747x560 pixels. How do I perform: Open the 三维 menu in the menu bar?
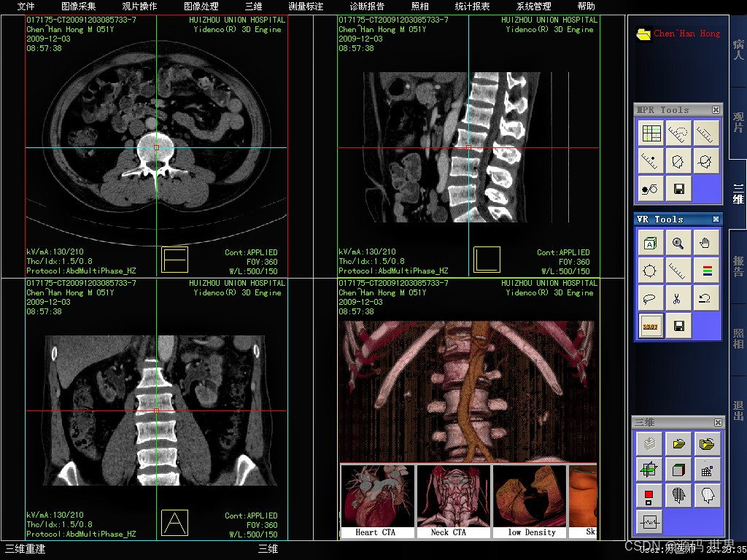coord(253,6)
